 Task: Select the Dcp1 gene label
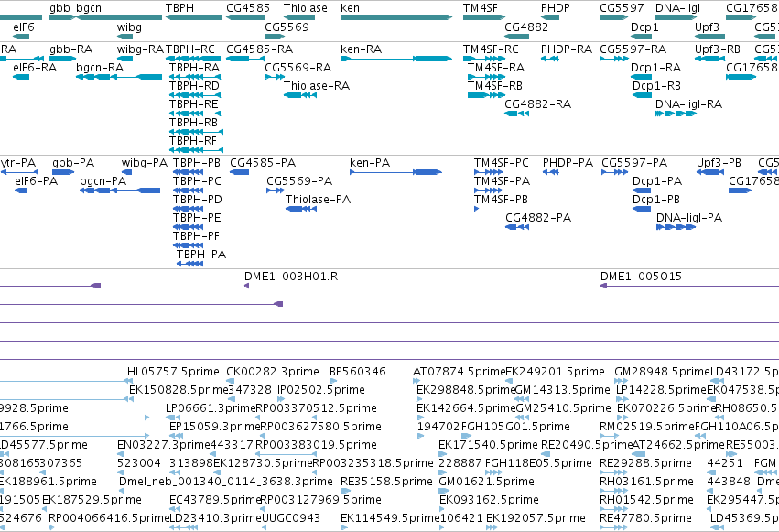(644, 27)
